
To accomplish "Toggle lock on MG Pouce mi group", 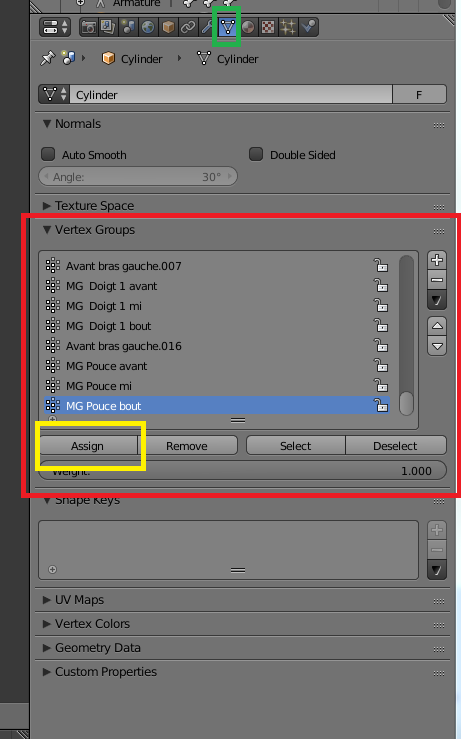I will click(381, 386).
